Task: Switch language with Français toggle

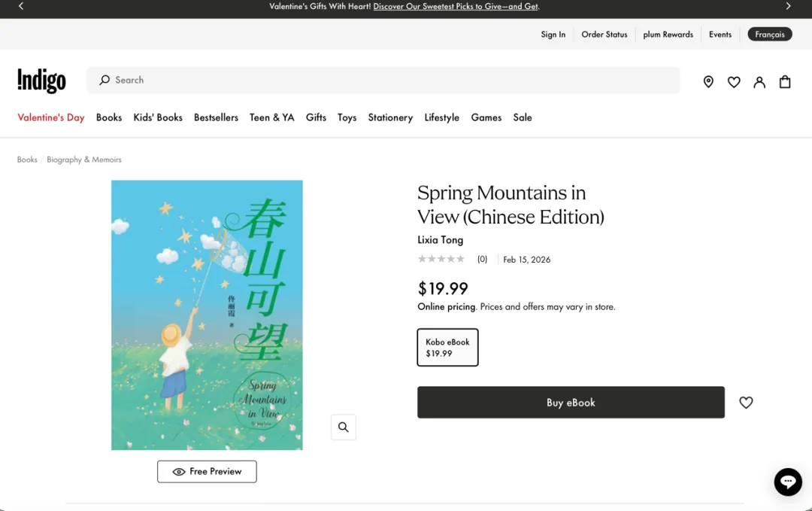Action: click(x=770, y=35)
